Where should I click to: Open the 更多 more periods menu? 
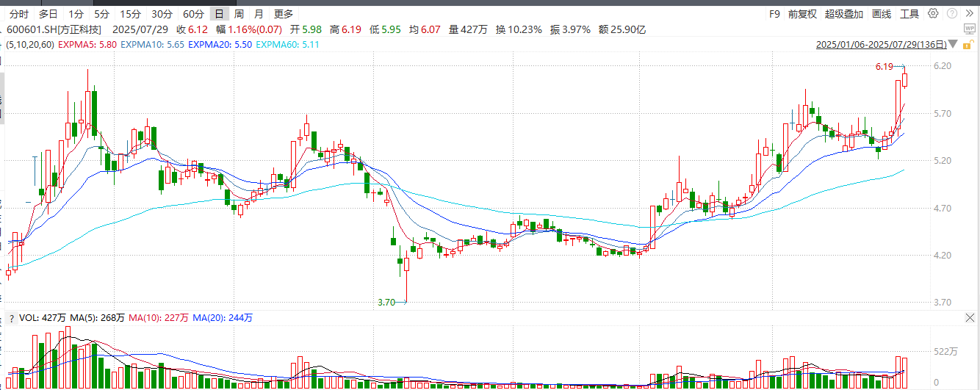point(283,14)
